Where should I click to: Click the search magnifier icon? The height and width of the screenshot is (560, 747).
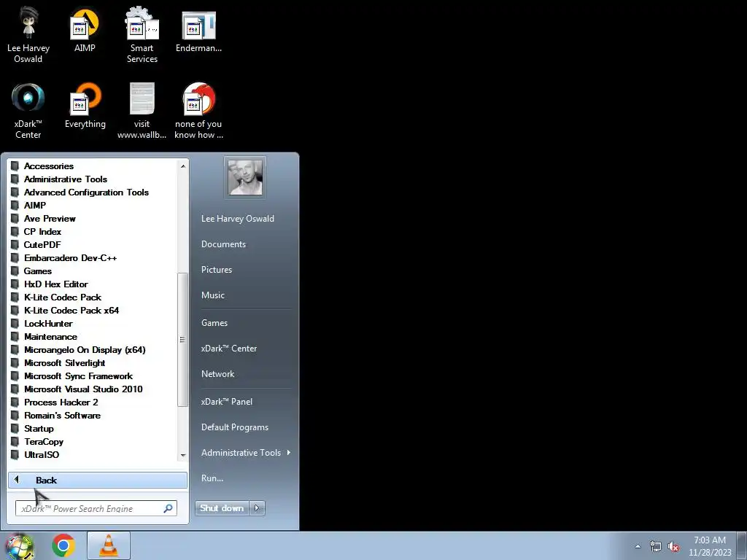(169, 508)
